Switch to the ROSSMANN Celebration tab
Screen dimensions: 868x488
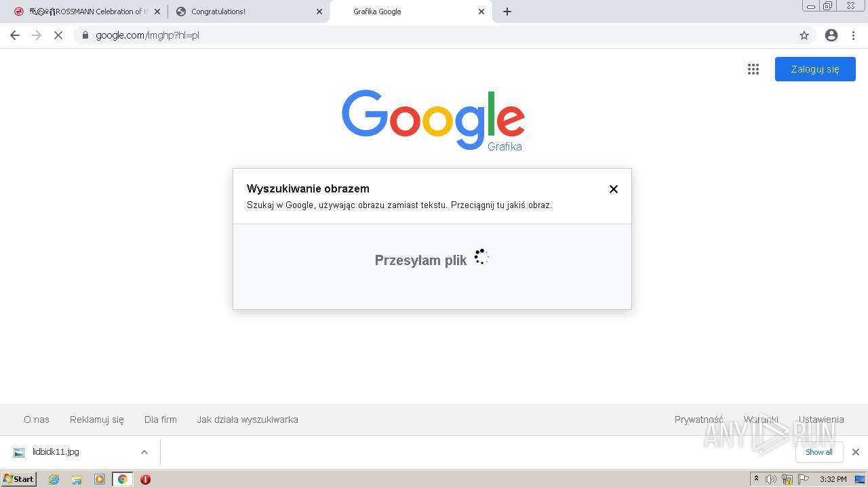(x=89, y=12)
